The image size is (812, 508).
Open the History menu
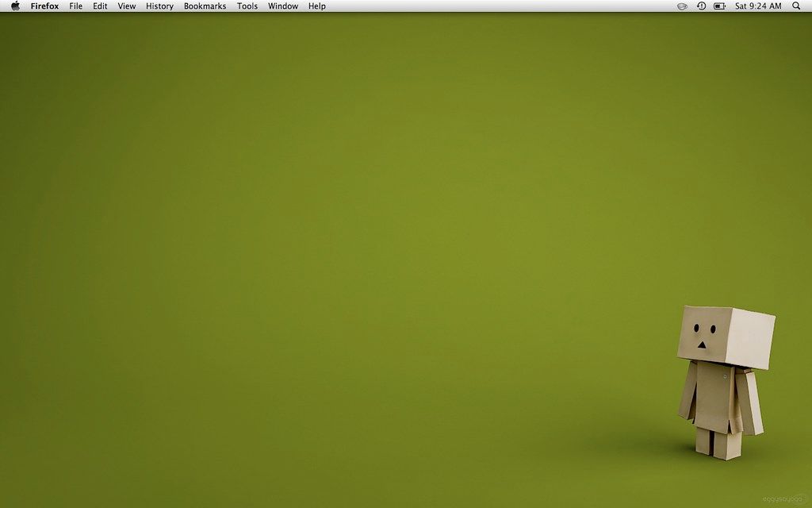(159, 6)
